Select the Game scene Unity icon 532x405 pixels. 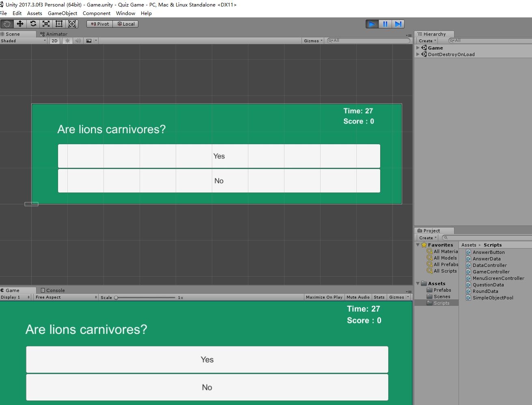point(424,48)
